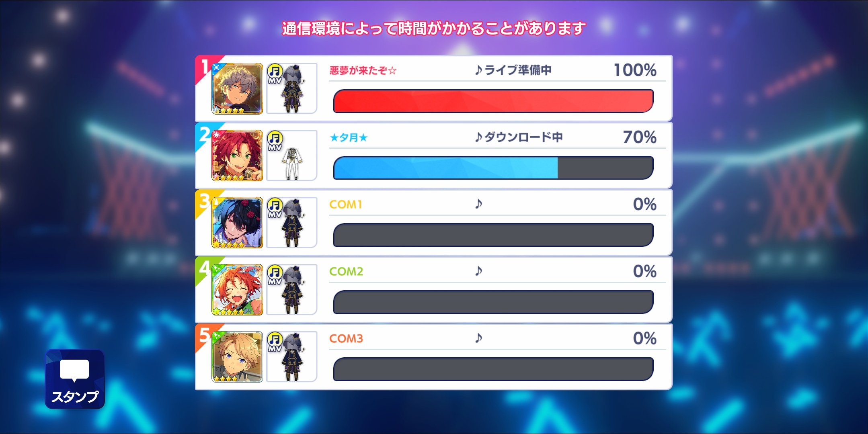Click the MV music icon for COM3
The width and height of the screenshot is (868, 434).
tap(275, 342)
